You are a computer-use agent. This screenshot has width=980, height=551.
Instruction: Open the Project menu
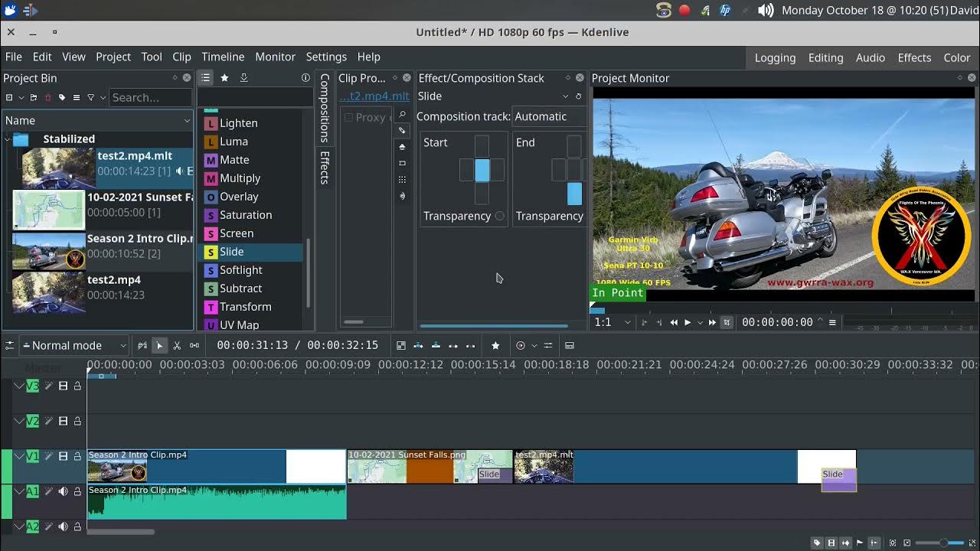pos(113,57)
